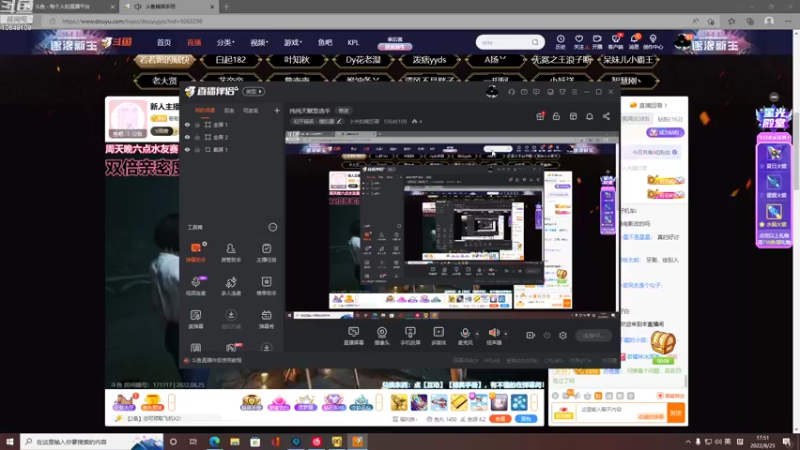Open the 读弹幕 tool icon
800x450 pixels.
[196, 318]
